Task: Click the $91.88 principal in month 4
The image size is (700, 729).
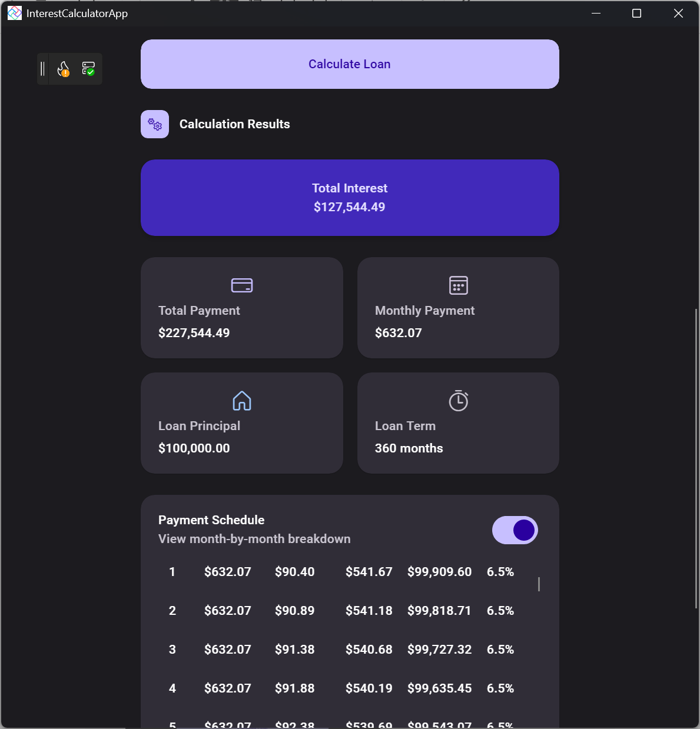Action: tap(294, 688)
